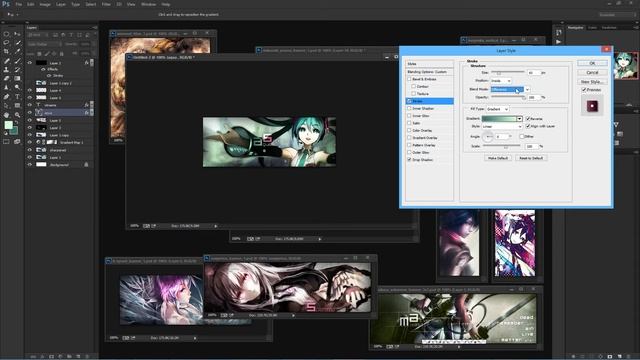
Task: Select the Magic Wand tool
Action: coord(17,42)
